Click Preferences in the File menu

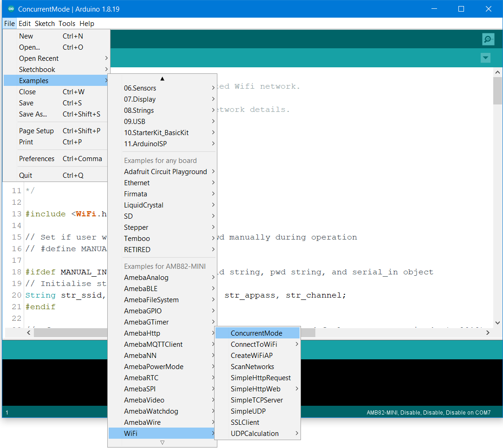37,159
